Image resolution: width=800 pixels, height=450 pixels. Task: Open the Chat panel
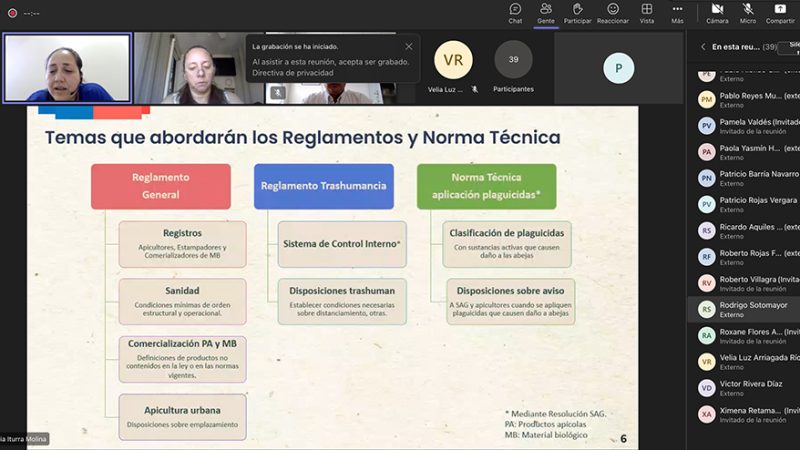coord(514,13)
